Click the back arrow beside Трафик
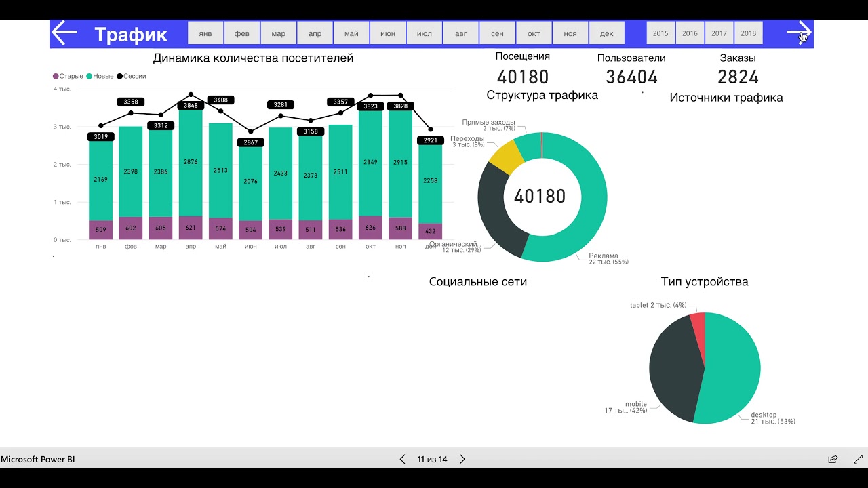This screenshot has height=488, width=868. tap(64, 33)
